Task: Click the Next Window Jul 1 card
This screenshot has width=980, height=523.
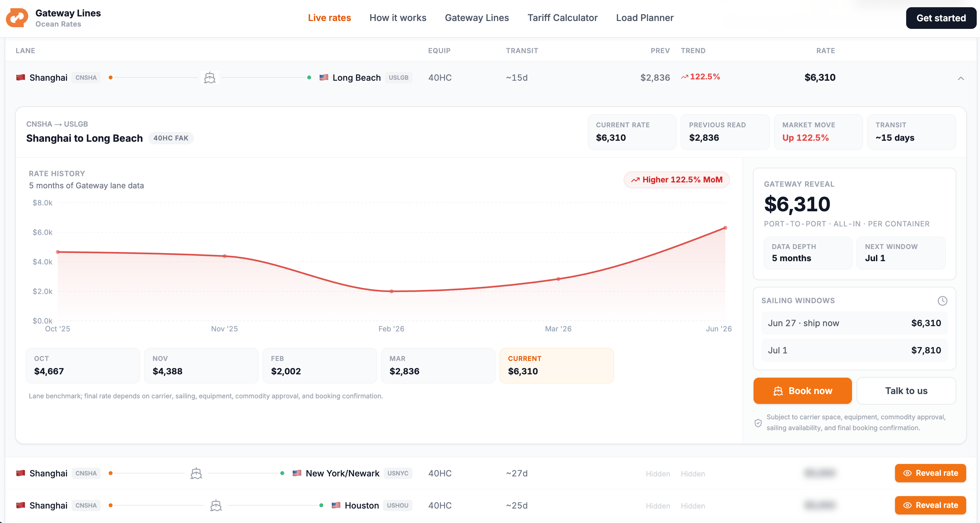Action: (901, 253)
